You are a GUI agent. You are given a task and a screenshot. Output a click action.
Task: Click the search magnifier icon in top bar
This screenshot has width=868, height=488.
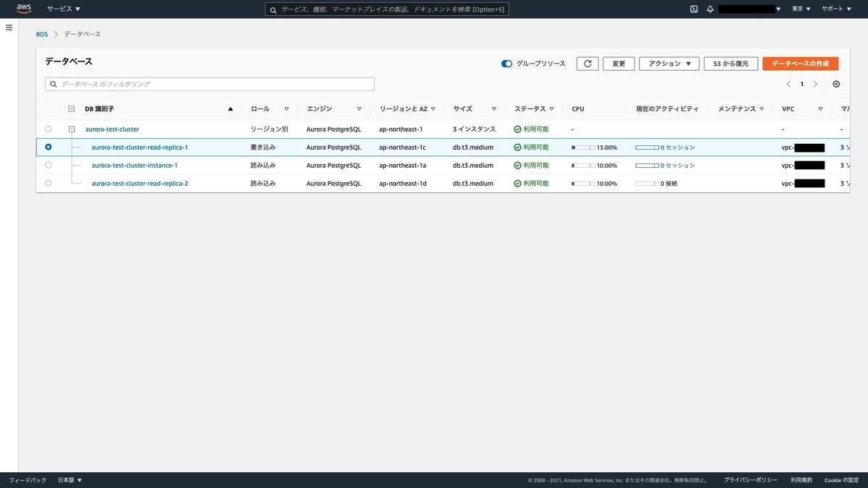pyautogui.click(x=273, y=9)
